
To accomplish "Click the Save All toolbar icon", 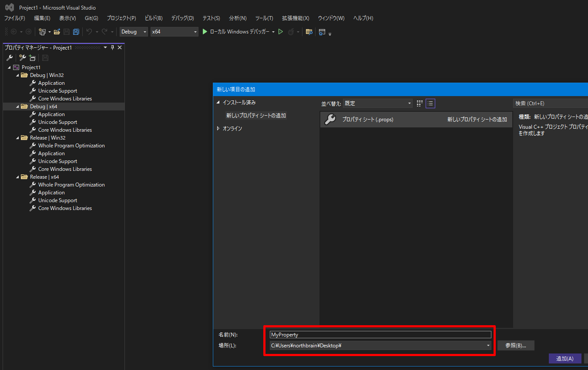I will coord(76,32).
